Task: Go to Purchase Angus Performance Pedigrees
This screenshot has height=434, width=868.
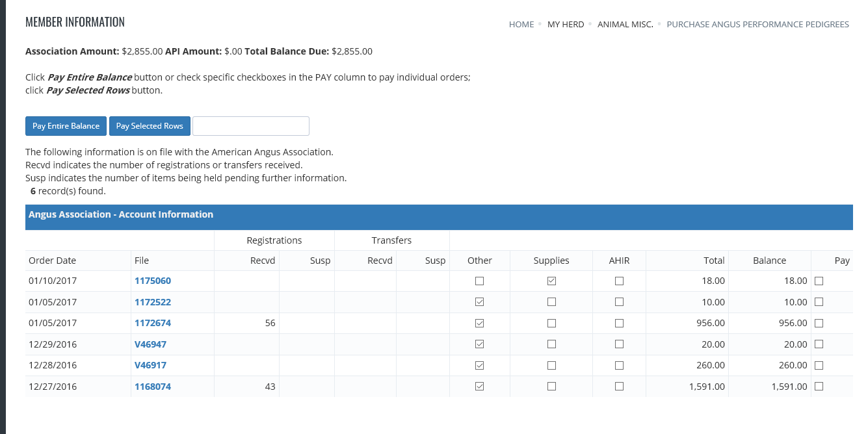Action: tap(757, 24)
